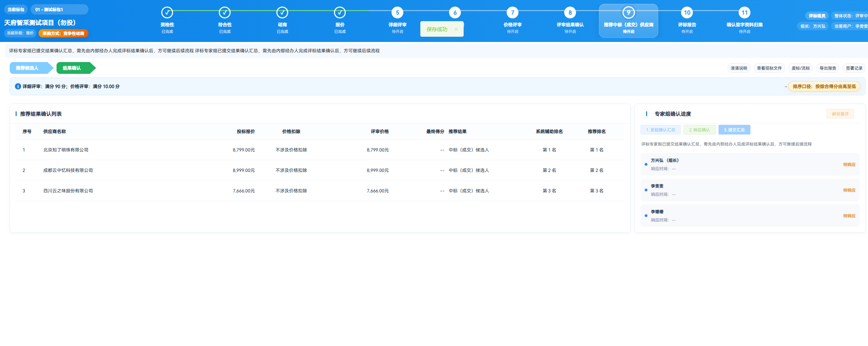Image resolution: width=868 pixels, height=346 pixels.
Task: Click the 01 - 测试标包1 package tag
Action: (x=59, y=9)
